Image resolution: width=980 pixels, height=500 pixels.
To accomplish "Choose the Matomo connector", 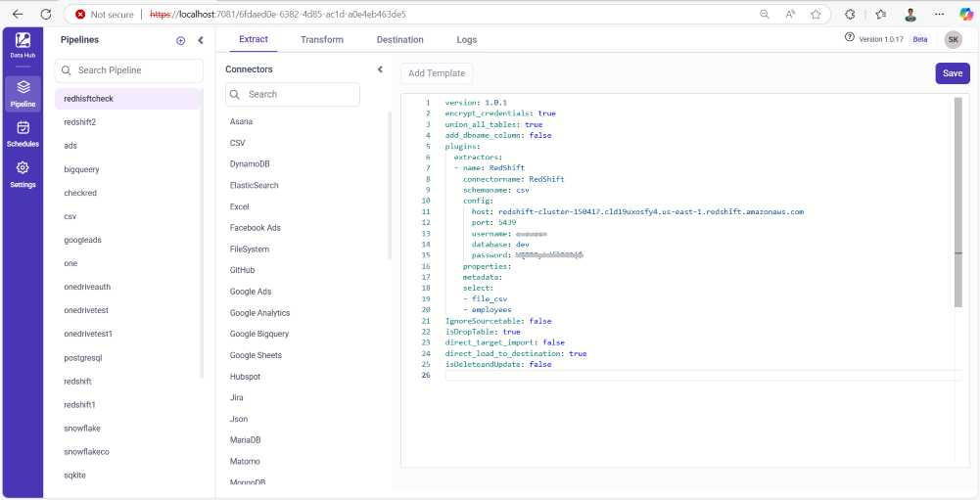I will [x=245, y=461].
